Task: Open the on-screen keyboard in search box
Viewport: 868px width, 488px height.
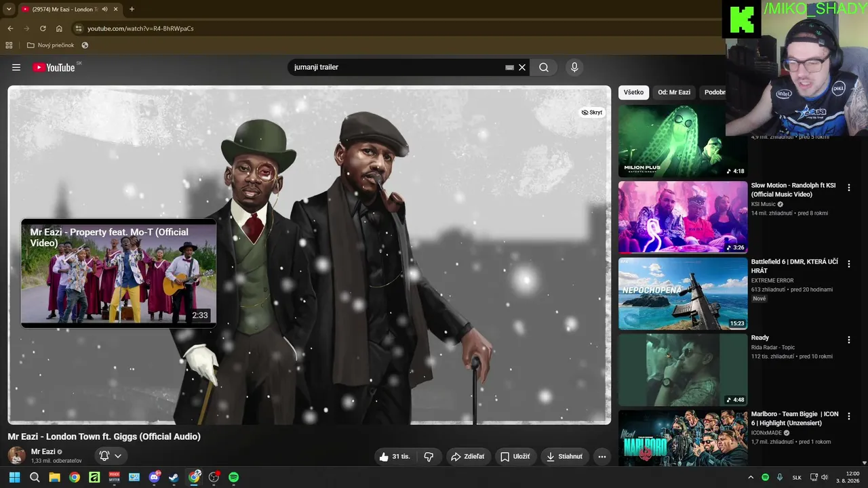Action: tap(509, 67)
